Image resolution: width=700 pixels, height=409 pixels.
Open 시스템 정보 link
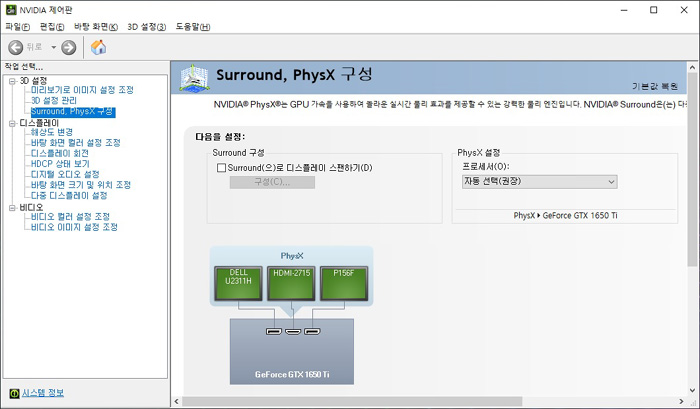coord(43,393)
